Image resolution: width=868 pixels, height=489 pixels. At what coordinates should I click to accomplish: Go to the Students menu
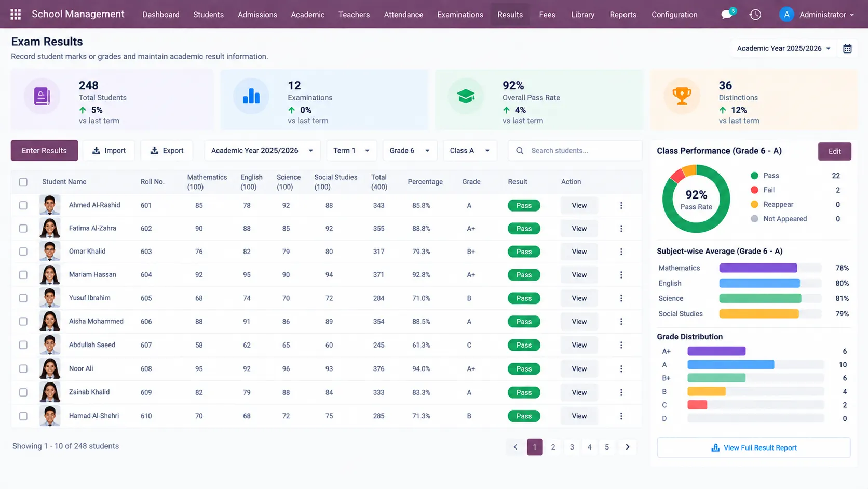pyautogui.click(x=208, y=15)
